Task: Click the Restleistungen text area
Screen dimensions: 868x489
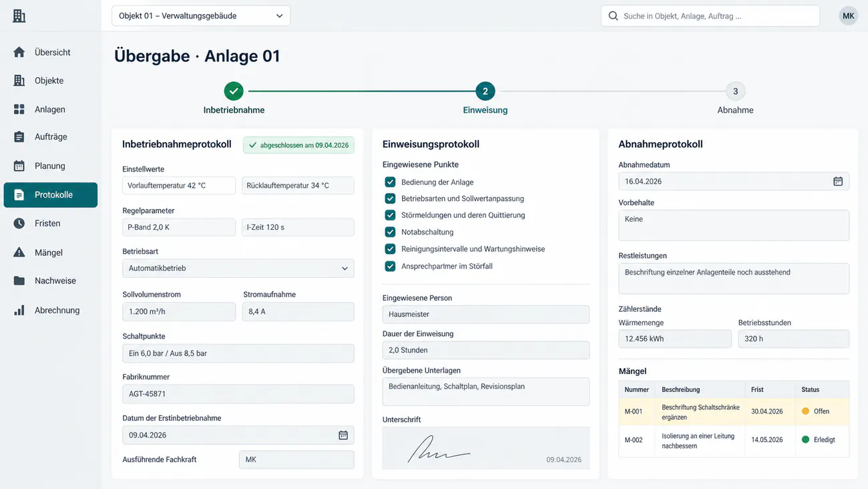Action: pos(734,278)
